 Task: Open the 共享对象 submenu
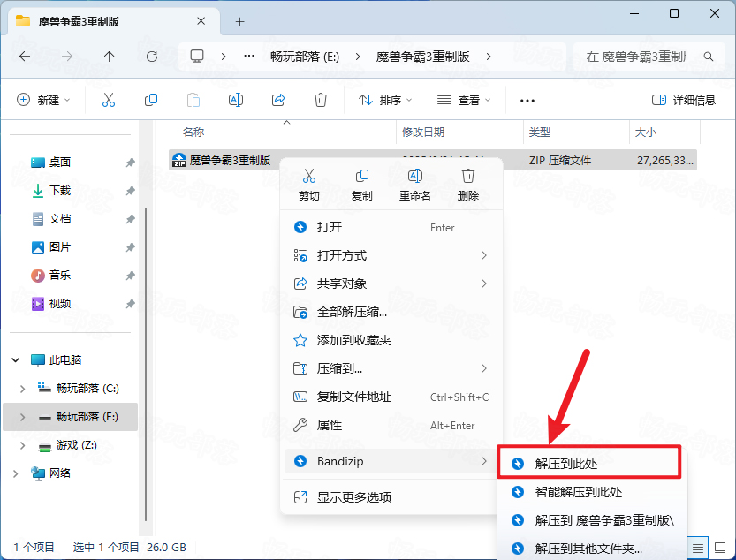click(391, 284)
